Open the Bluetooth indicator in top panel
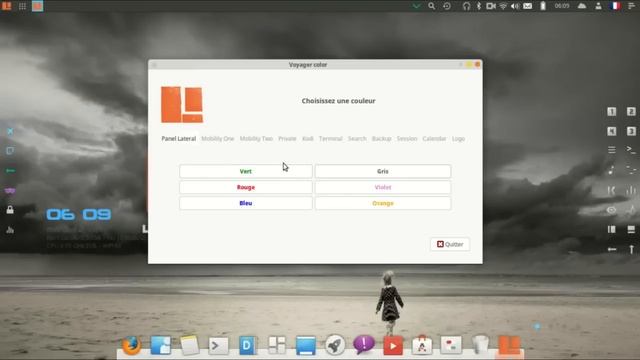Viewport: 640px width, 360px height. pyautogui.click(x=479, y=6)
